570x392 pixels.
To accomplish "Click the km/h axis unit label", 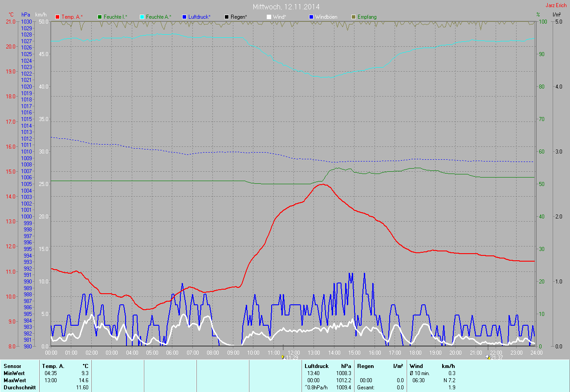I will tap(41, 15).
